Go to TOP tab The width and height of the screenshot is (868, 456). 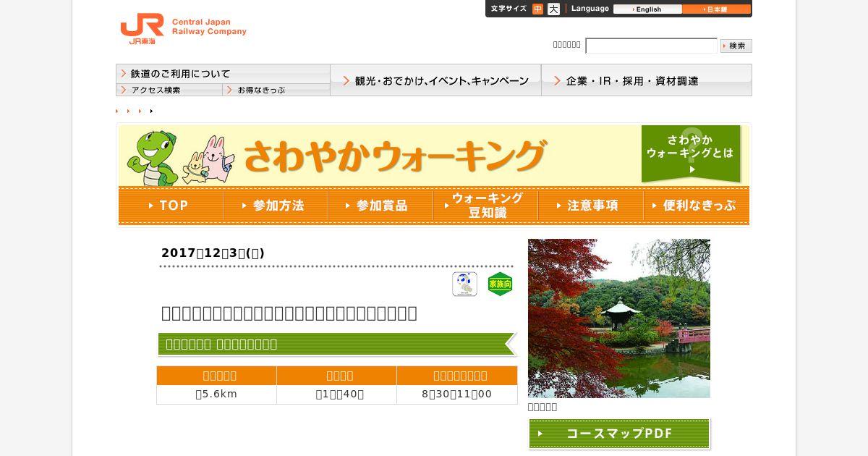click(171, 206)
